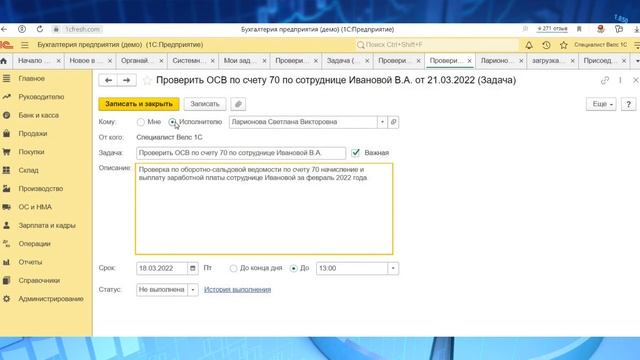Open Зарплата и кадры section

pyautogui.click(x=47, y=225)
